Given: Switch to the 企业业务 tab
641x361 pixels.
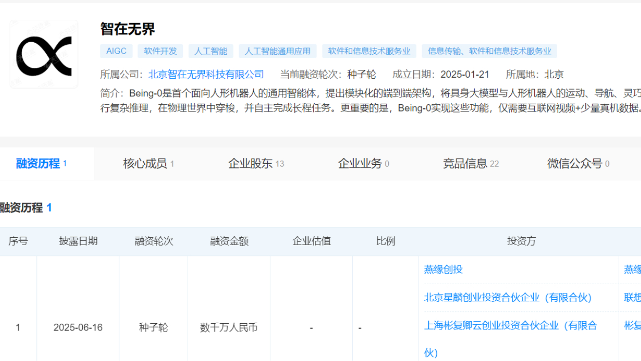Looking at the screenshot, I should [363, 164].
